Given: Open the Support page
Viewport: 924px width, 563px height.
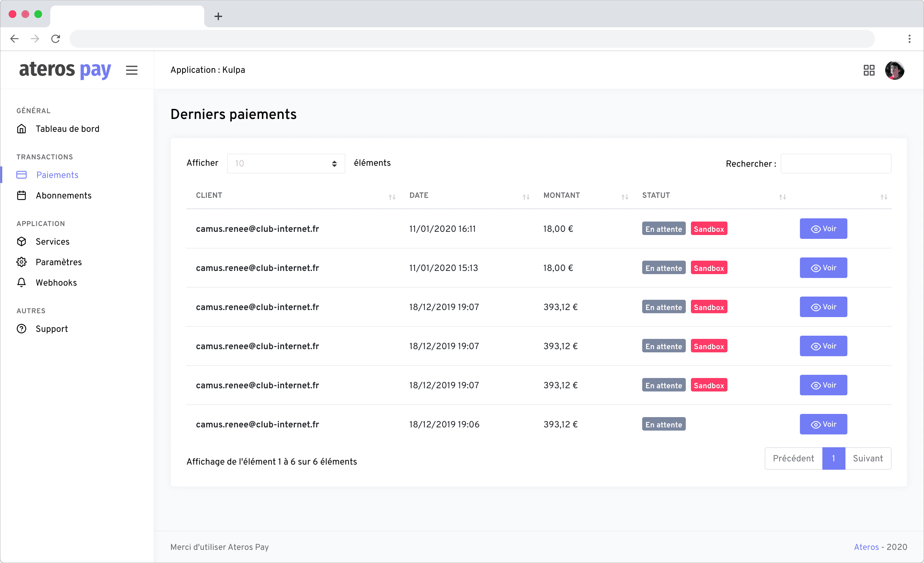Looking at the screenshot, I should pyautogui.click(x=52, y=329).
